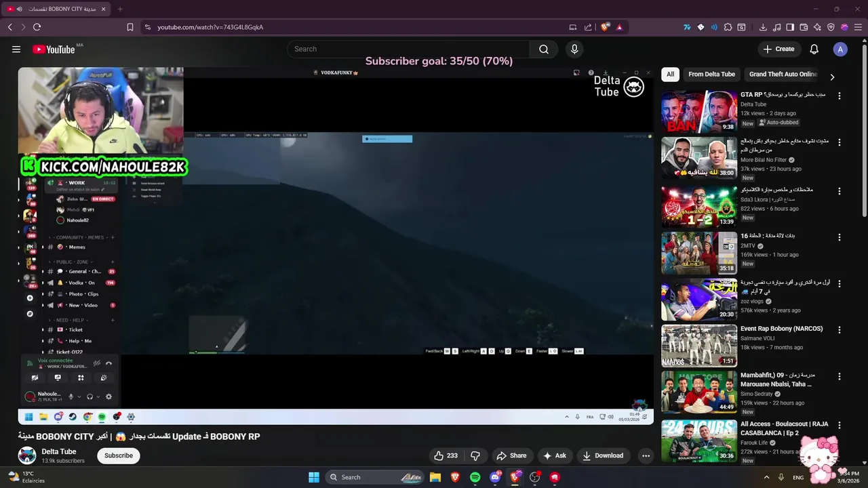The width and height of the screenshot is (868, 488).
Task: Click the address bar URL
Action: (210, 27)
